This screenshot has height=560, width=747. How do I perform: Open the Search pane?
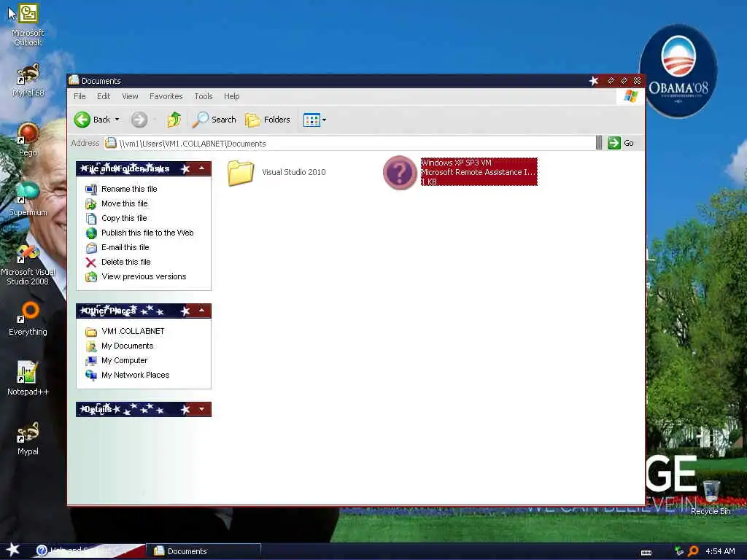214,120
